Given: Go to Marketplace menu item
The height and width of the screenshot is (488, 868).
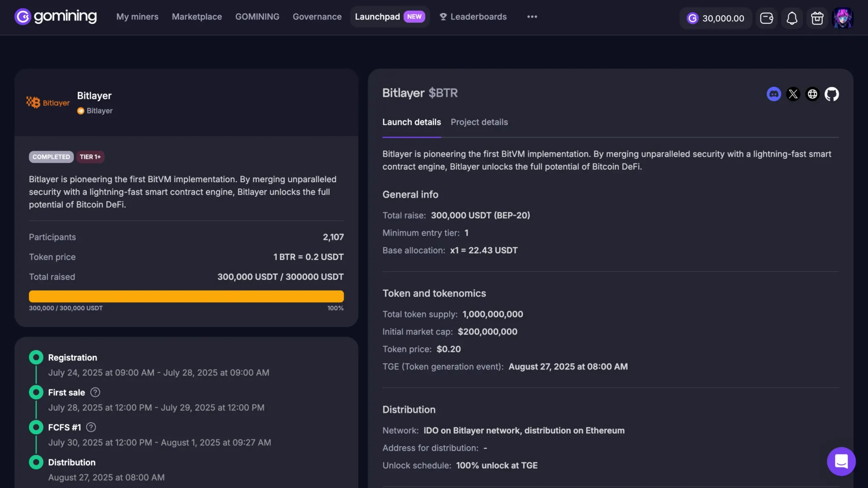Looking at the screenshot, I should click(197, 17).
